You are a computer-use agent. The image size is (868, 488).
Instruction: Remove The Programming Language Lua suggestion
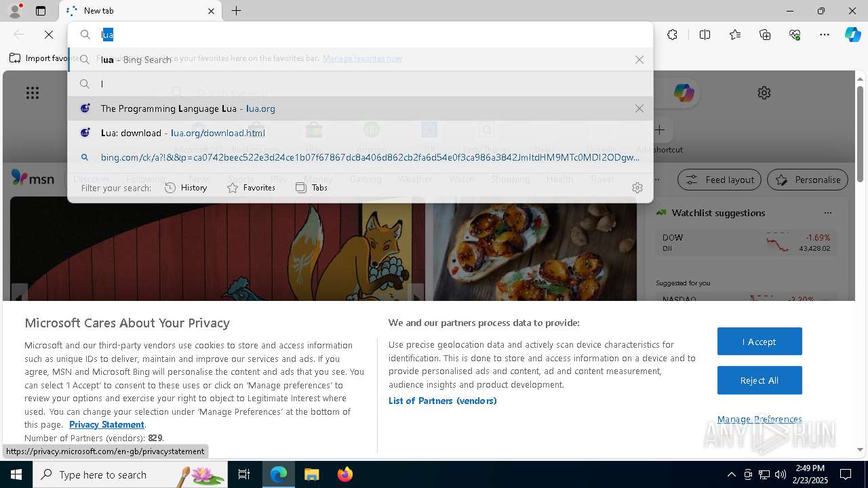(x=639, y=108)
